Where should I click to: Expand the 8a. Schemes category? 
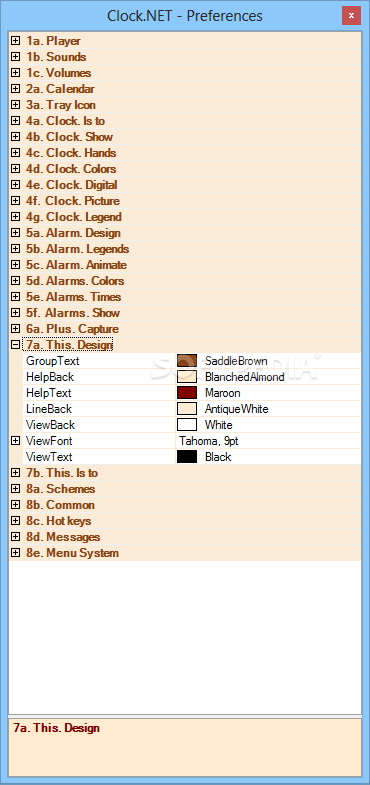(x=16, y=489)
